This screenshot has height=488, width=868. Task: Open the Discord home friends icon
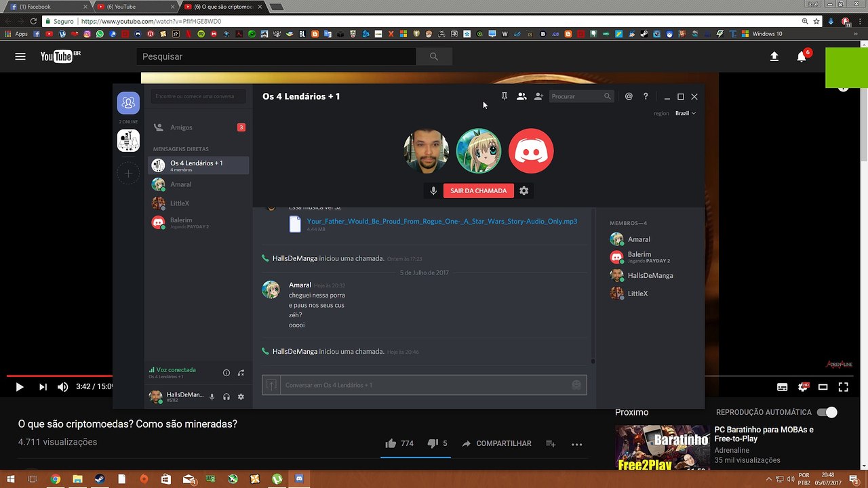(x=128, y=103)
